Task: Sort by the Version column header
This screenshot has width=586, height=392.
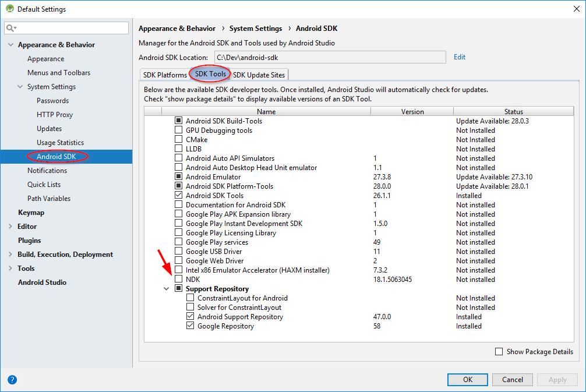Action: coord(412,111)
